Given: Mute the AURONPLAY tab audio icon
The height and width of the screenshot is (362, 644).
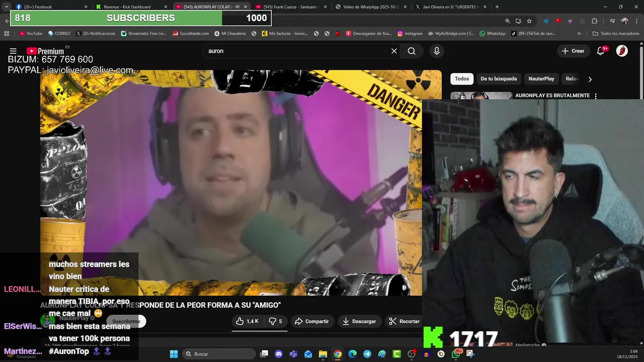Looking at the screenshot, I should [x=237, y=7].
